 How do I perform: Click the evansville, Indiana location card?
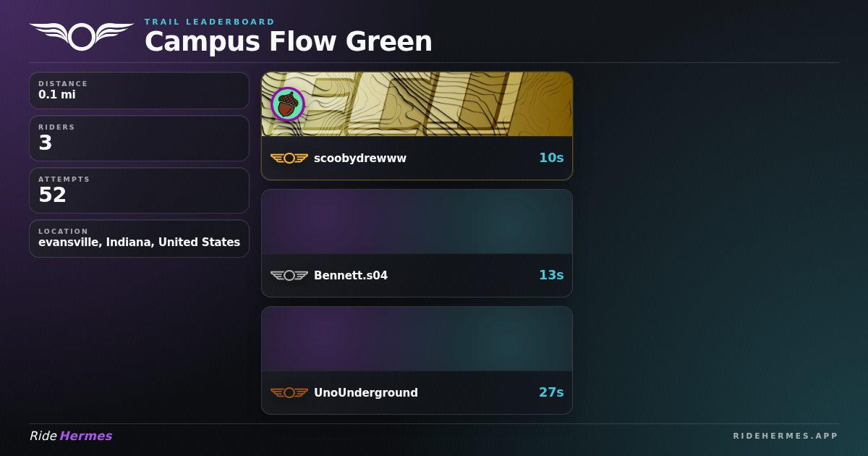(139, 238)
